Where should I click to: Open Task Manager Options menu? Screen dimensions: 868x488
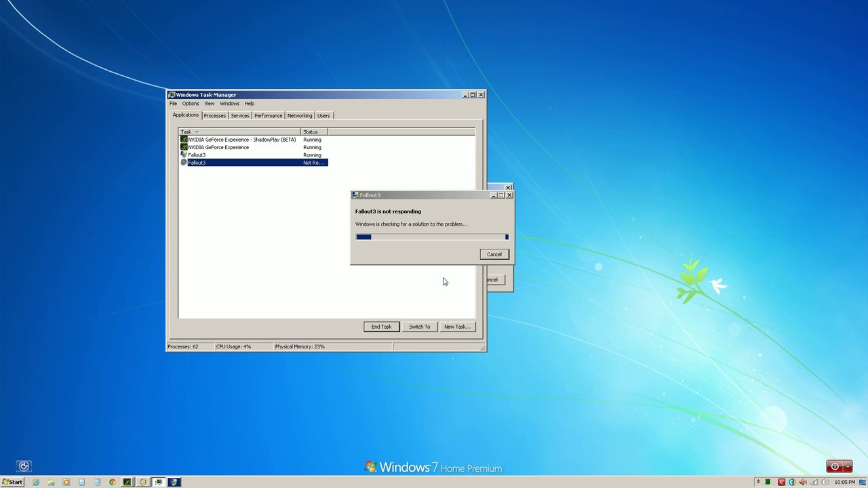(191, 104)
